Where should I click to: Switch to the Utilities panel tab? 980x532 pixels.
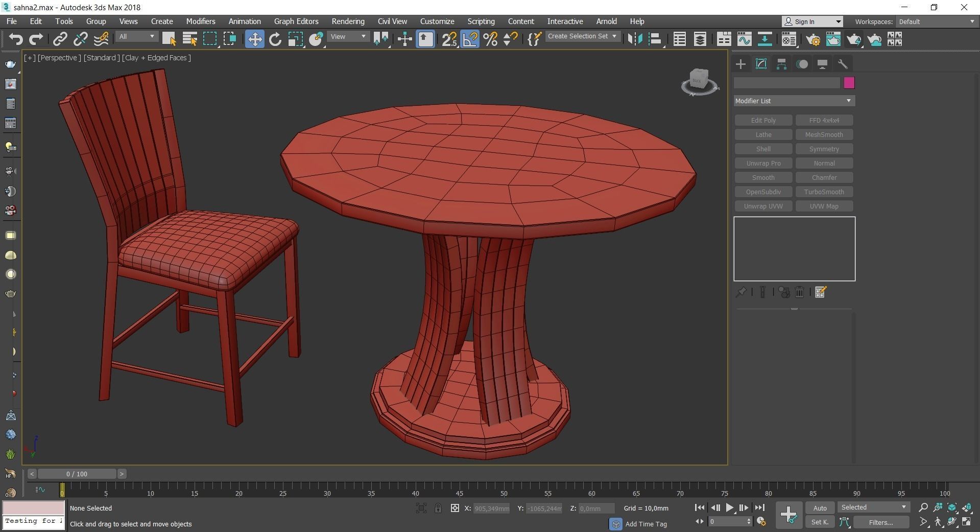tap(843, 64)
